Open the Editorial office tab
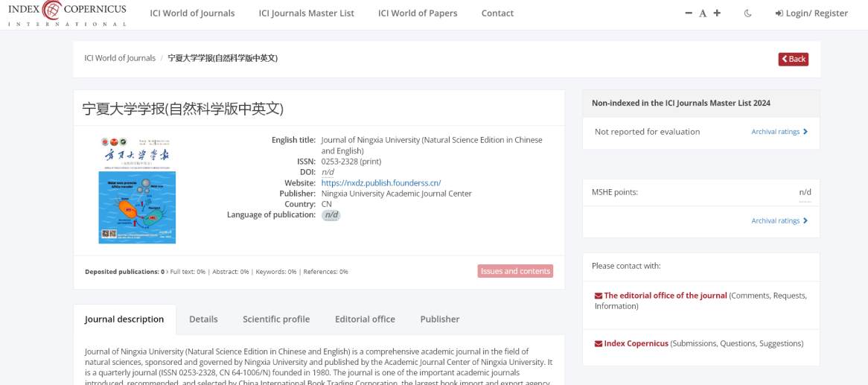This screenshot has height=385, width=868. pyautogui.click(x=365, y=319)
